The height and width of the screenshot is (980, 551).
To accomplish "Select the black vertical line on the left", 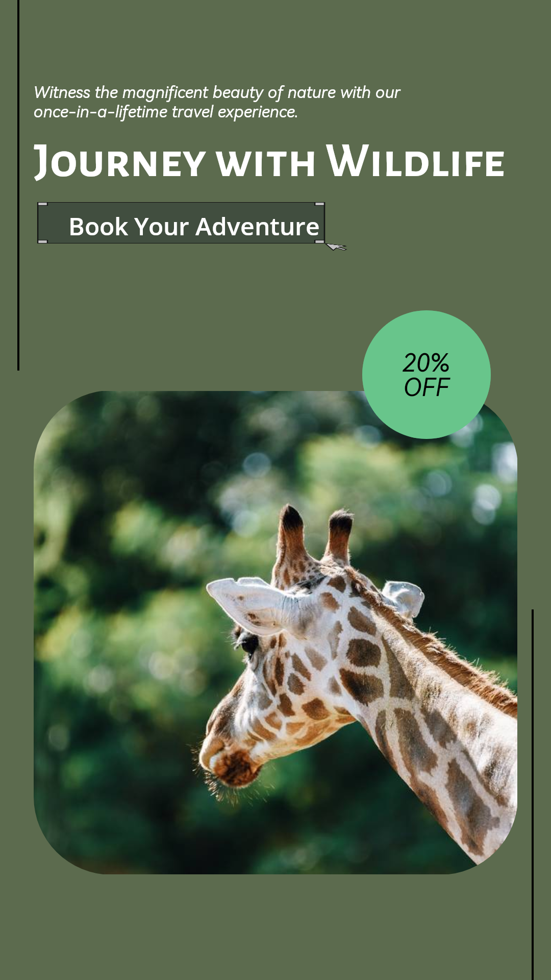I will (x=18, y=185).
